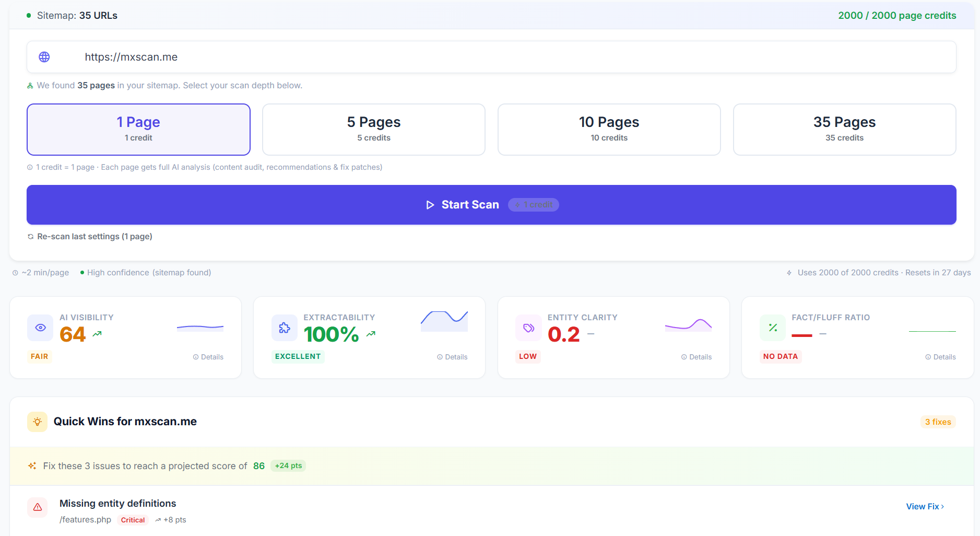Viewport: 980px width, 536px height.
Task: Select the 10 Pages scan depth option
Action: coord(609,129)
